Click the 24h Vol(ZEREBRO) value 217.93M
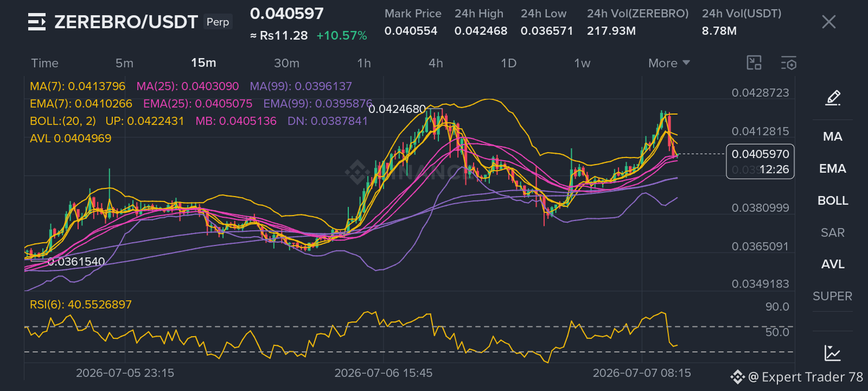This screenshot has width=868, height=391. [x=611, y=31]
